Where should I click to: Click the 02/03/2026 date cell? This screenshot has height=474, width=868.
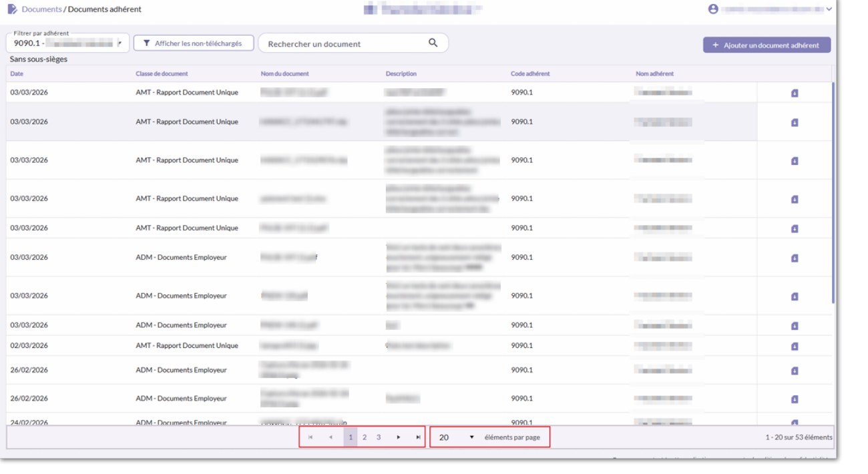[29, 346]
